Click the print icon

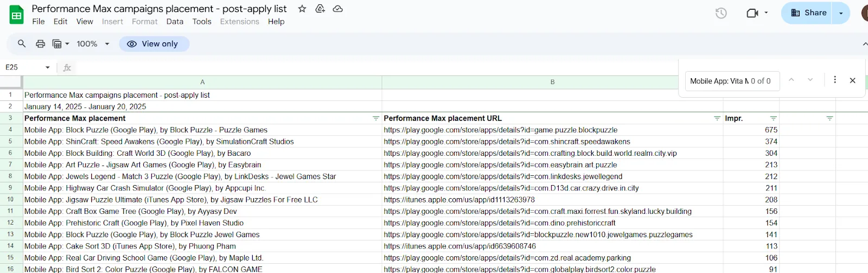(40, 43)
